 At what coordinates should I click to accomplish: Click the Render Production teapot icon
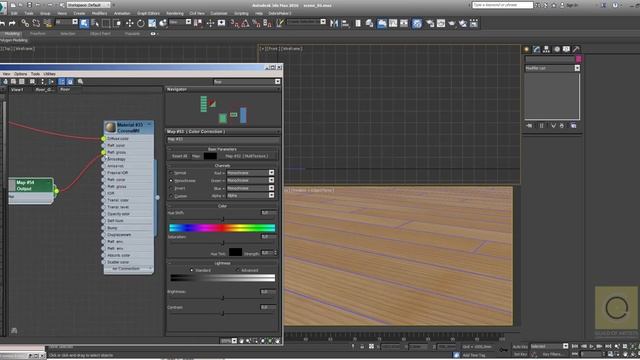tap(452, 23)
